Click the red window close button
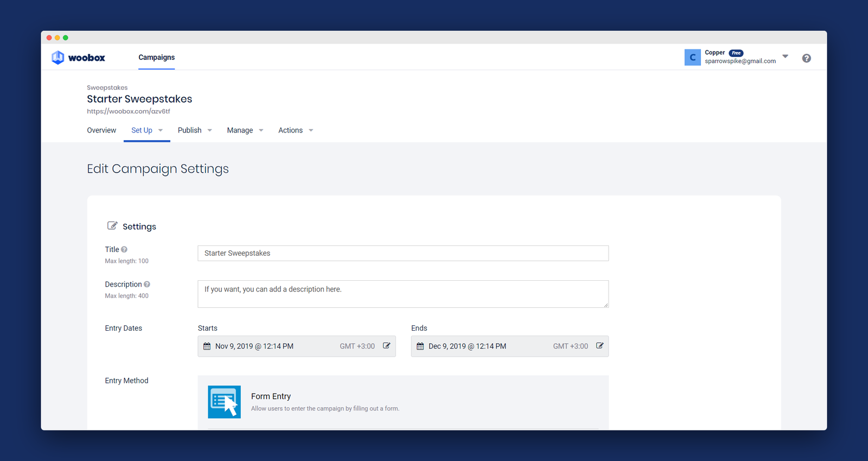Viewport: 868px width, 461px height. [49, 37]
